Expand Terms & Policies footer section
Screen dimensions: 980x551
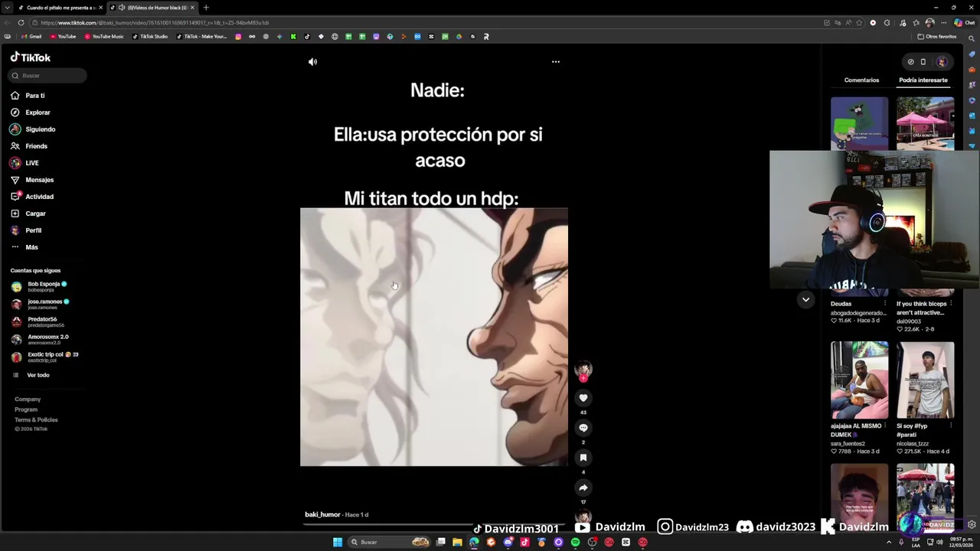click(36, 420)
